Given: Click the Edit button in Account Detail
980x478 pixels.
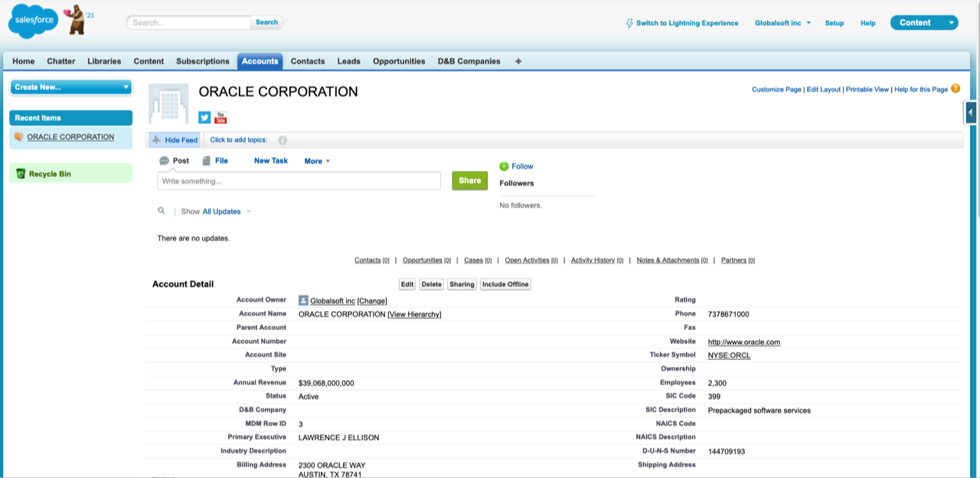Looking at the screenshot, I should tap(407, 284).
